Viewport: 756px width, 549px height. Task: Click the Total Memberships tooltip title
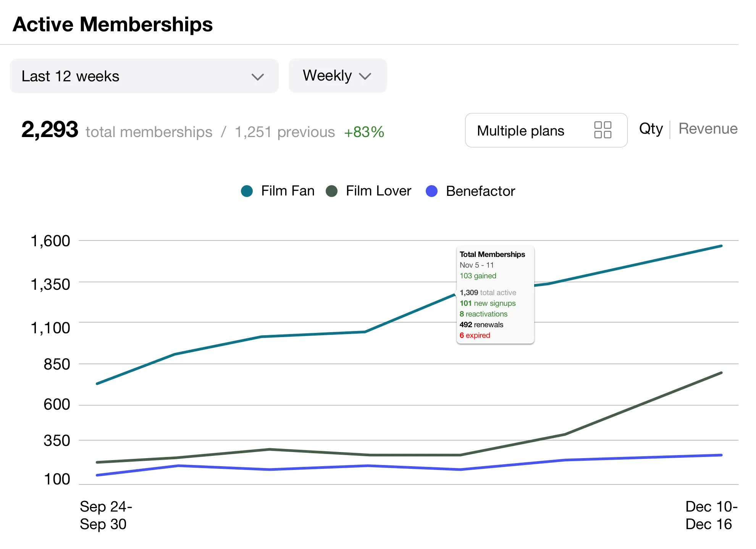[x=492, y=254]
